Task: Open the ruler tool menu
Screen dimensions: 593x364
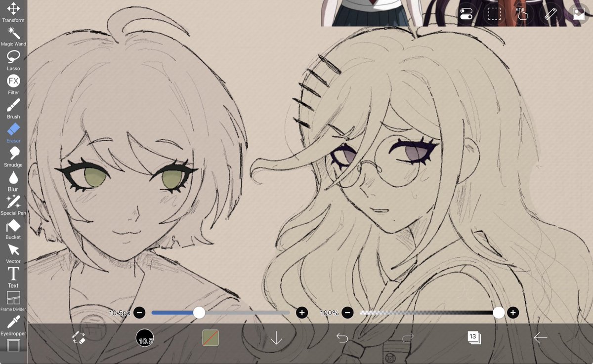Action: click(x=551, y=14)
